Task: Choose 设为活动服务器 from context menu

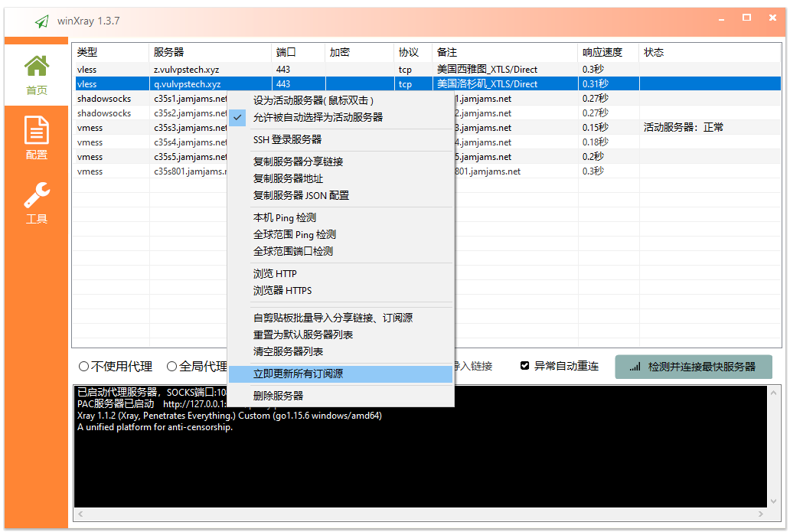Action: click(341, 101)
